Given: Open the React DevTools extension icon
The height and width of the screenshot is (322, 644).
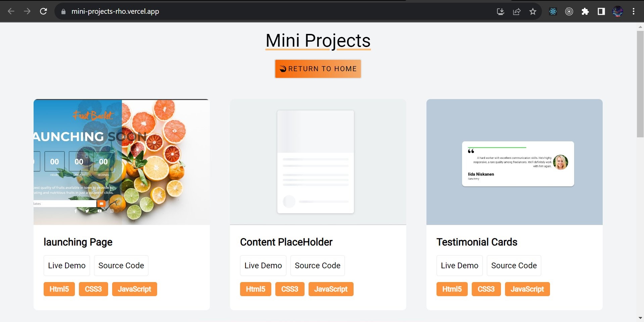Looking at the screenshot, I should click(553, 12).
